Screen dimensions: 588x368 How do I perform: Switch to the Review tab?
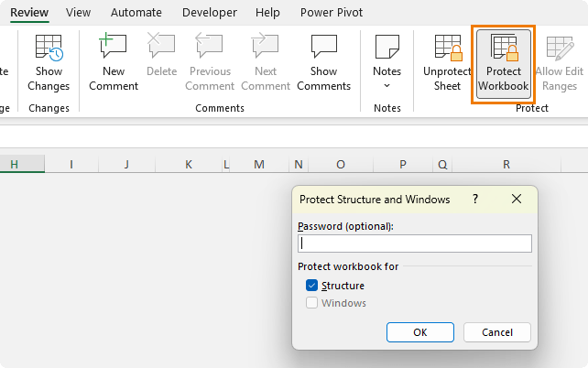pos(29,13)
